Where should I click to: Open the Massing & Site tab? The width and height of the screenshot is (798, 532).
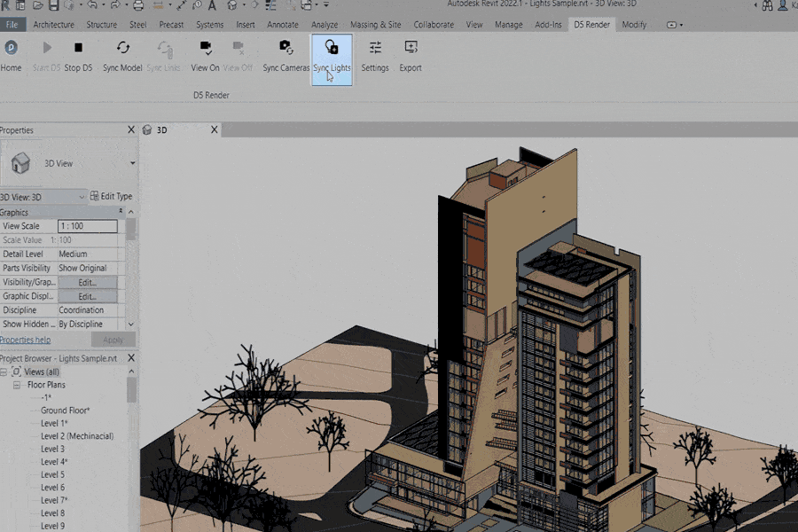click(376, 25)
